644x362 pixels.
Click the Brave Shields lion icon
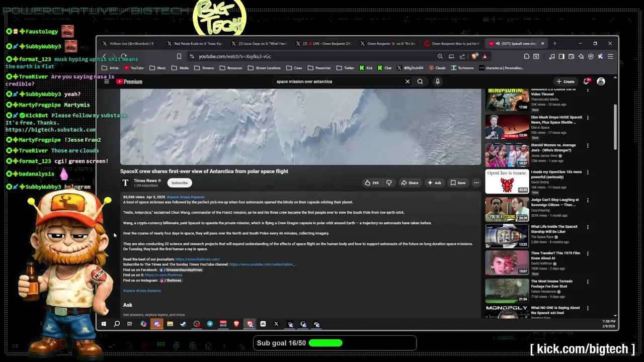(x=474, y=56)
